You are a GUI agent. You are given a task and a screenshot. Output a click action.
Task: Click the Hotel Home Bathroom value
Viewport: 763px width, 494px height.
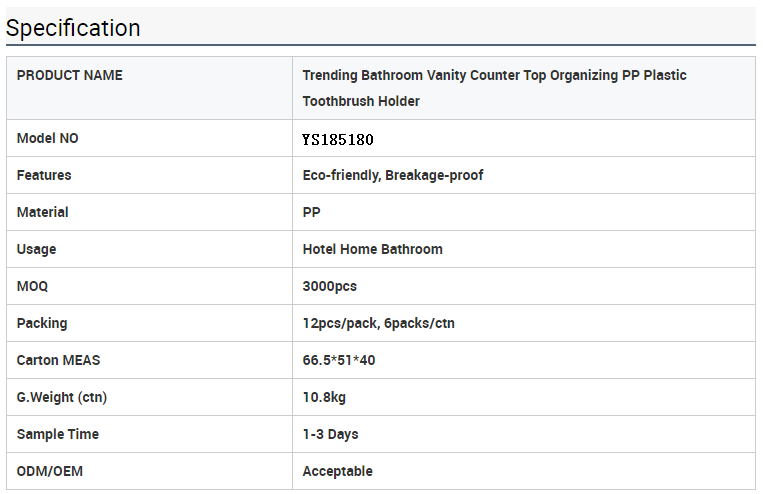point(373,249)
